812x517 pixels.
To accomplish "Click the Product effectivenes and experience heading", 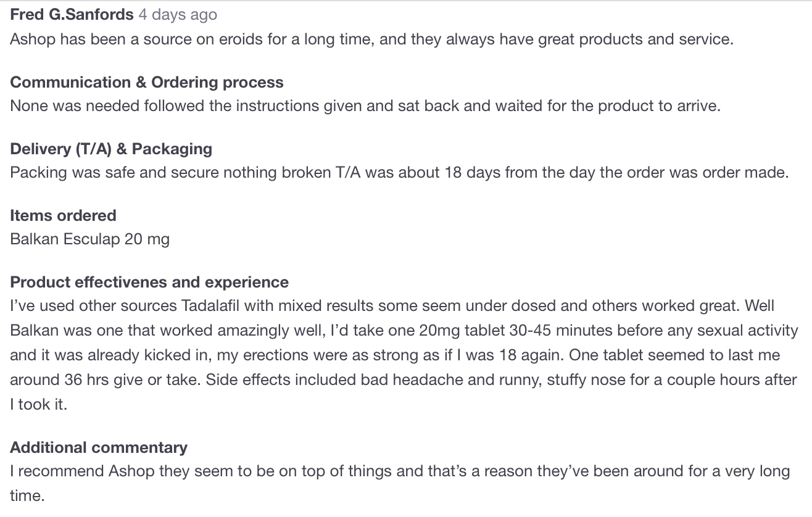I will click(149, 282).
